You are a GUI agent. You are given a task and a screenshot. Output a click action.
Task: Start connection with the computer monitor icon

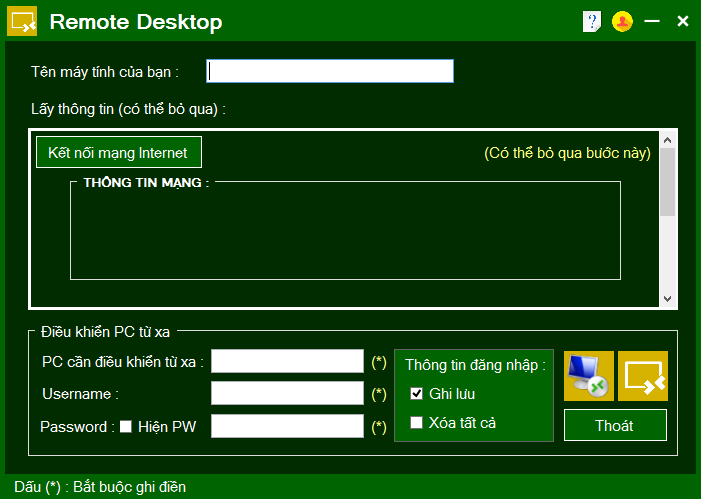click(588, 376)
